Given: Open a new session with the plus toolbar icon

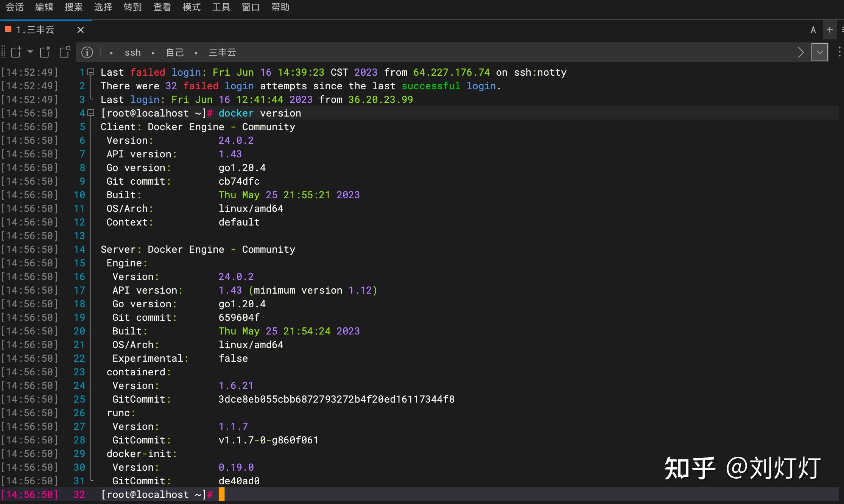Looking at the screenshot, I should (16, 52).
